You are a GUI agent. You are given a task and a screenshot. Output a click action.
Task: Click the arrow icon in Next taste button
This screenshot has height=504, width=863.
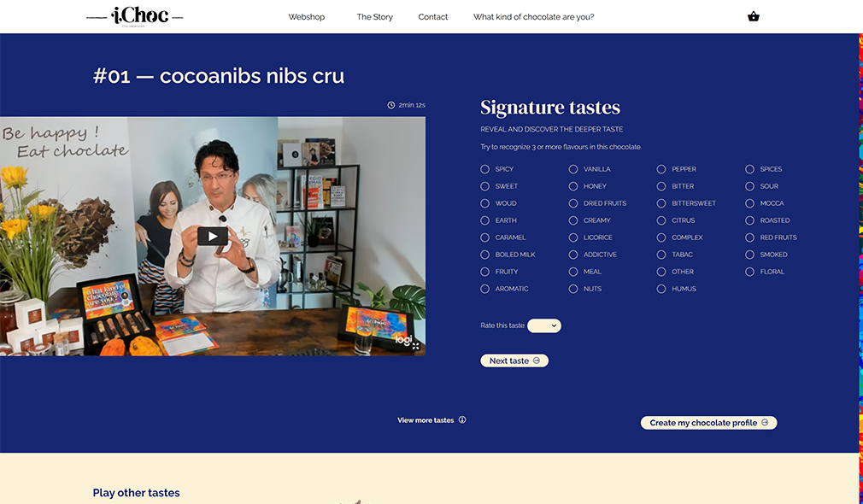coord(537,361)
